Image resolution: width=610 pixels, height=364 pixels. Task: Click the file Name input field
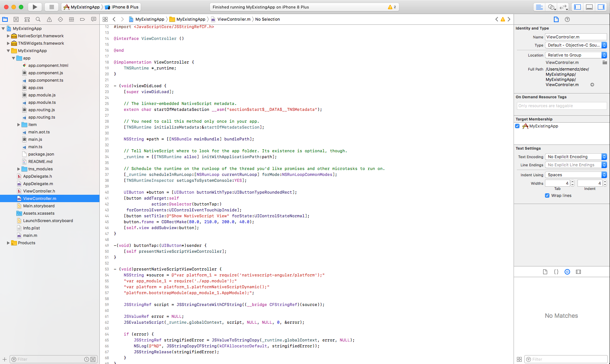(x=576, y=37)
